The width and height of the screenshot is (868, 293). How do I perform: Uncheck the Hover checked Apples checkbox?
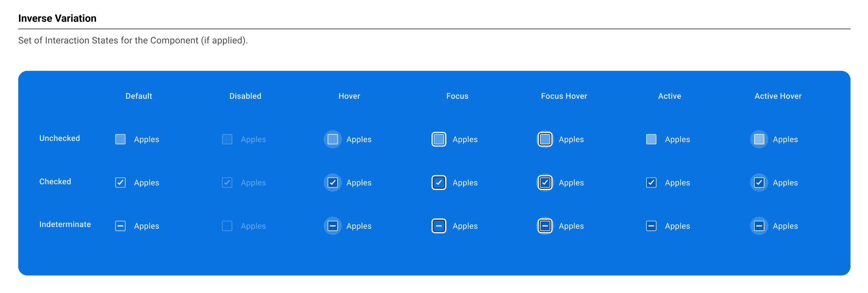333,183
